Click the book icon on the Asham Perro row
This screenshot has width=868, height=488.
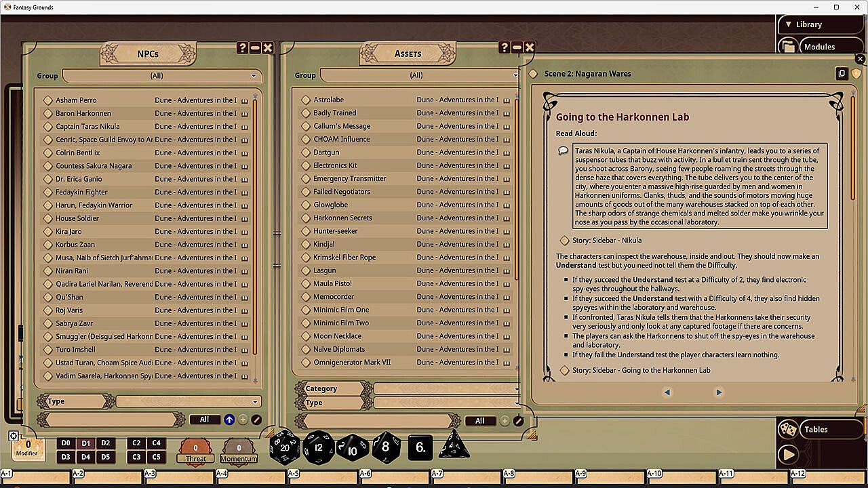point(244,100)
